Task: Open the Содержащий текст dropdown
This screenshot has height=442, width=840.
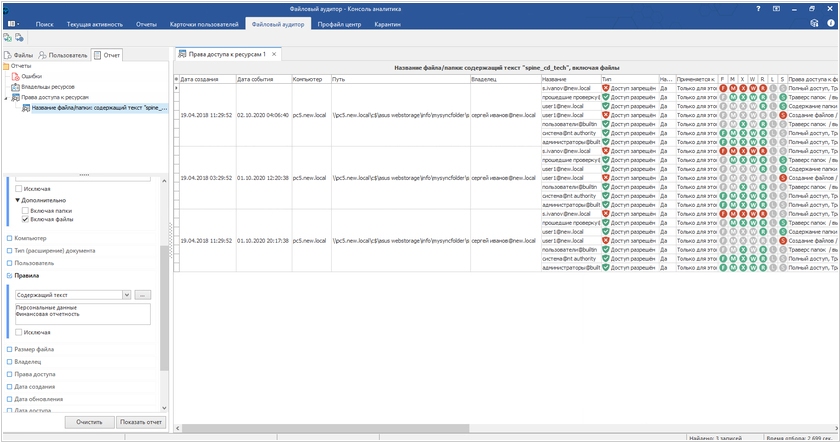Action: click(x=126, y=295)
